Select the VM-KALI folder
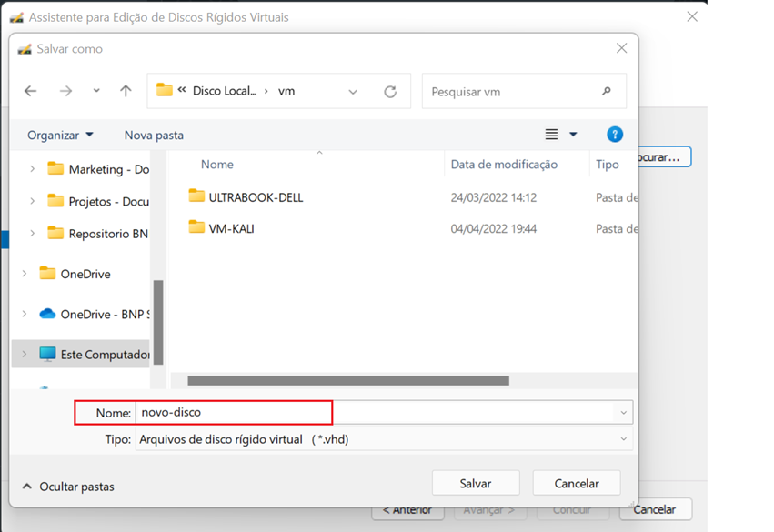This screenshot has width=774, height=532. coord(231,228)
